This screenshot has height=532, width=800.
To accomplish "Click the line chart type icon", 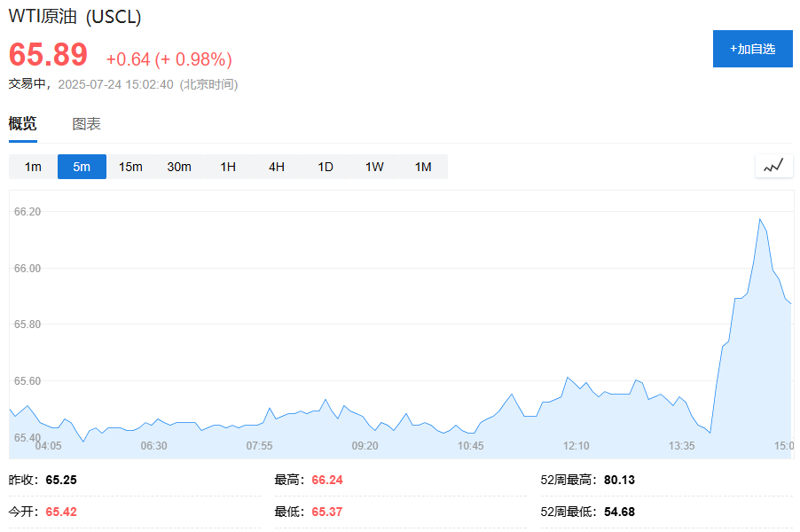I will pyautogui.click(x=773, y=166).
